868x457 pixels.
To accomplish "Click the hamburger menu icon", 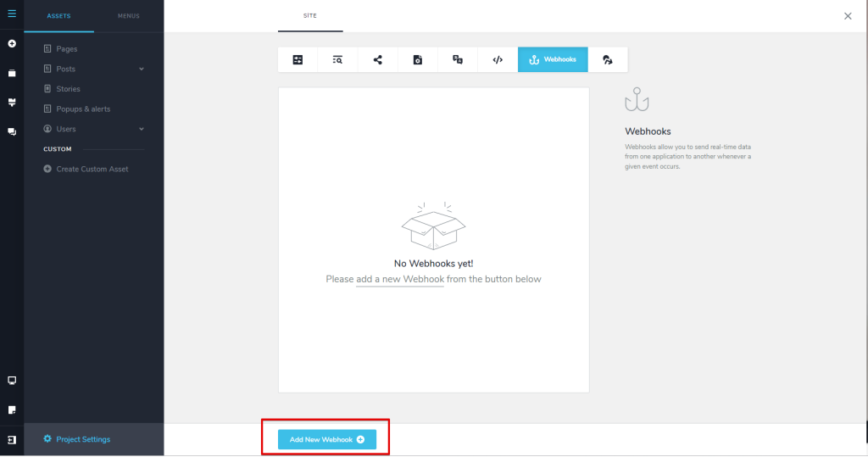I will [12, 14].
